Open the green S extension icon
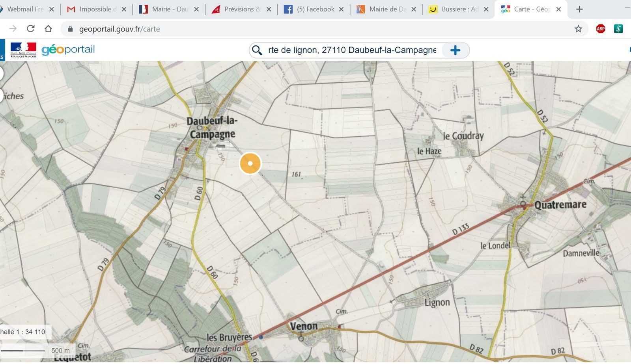The height and width of the screenshot is (364, 631). pyautogui.click(x=618, y=29)
